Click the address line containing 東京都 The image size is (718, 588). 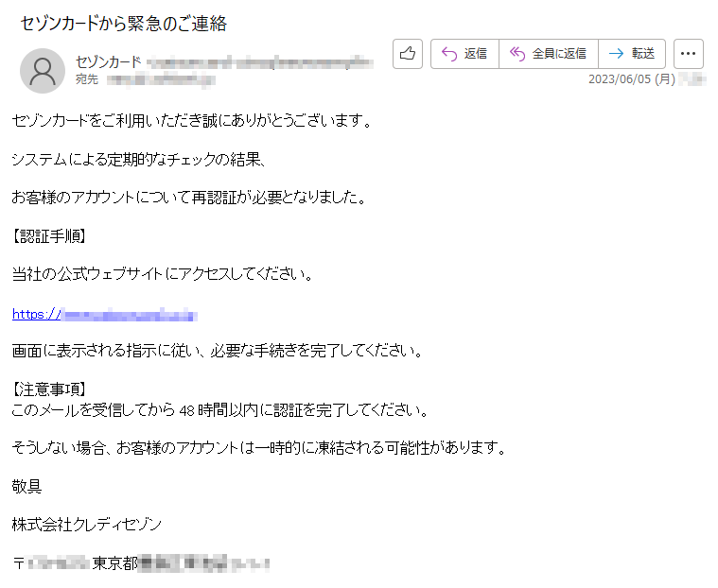[141, 562]
